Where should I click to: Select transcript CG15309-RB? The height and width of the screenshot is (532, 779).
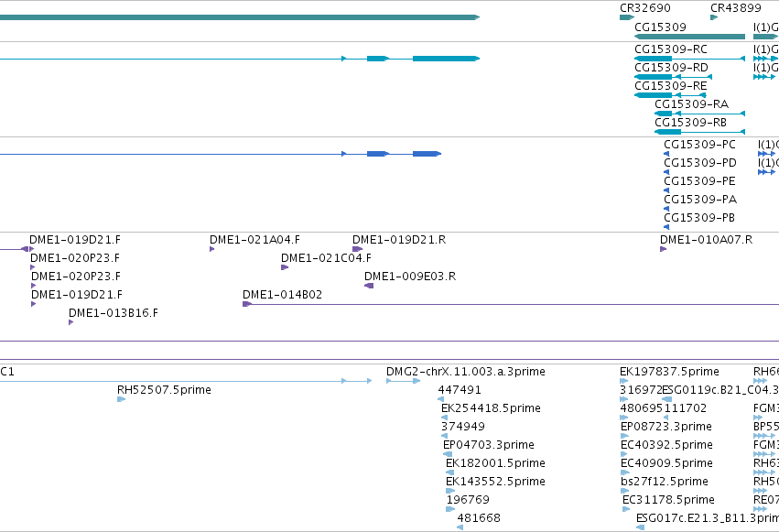(x=690, y=123)
